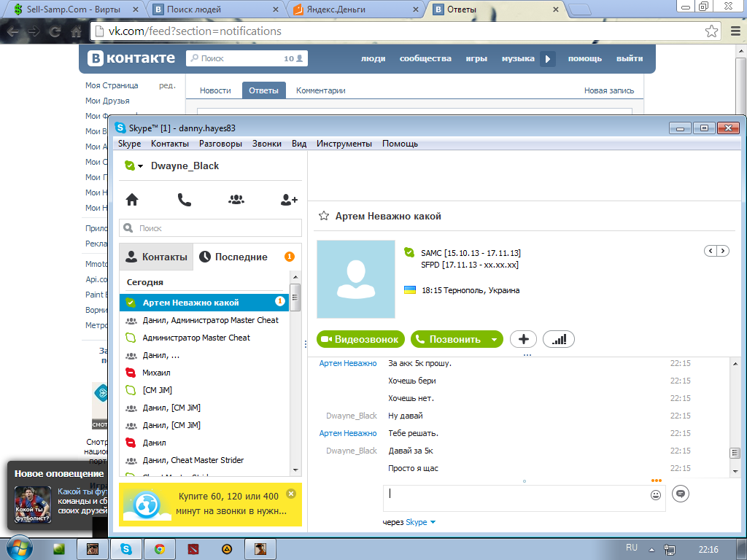The width and height of the screenshot is (747, 560).
Task: Click the green Позвонить call button
Action: (x=449, y=340)
